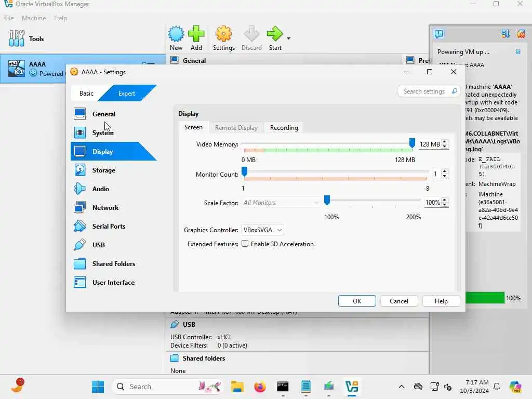Viewport: 532px width, 399px height.
Task: Enable 3D Acceleration checkbox
Action: [245, 244]
